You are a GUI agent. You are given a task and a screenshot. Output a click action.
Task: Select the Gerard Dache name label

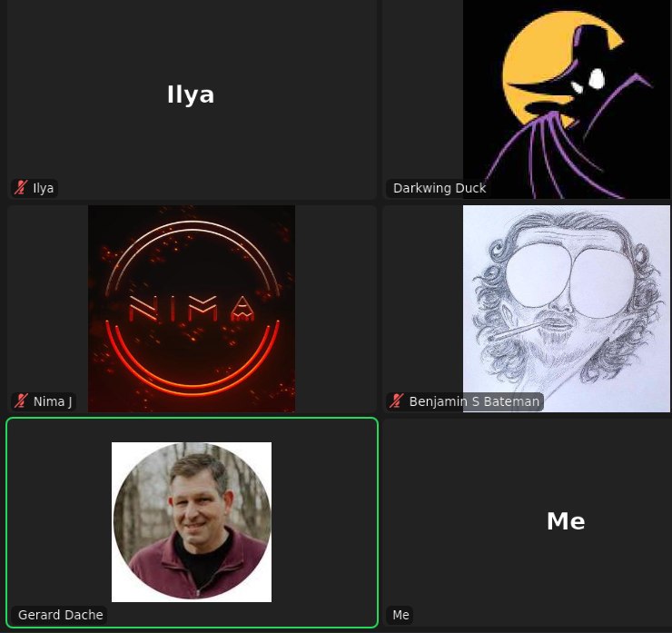pos(60,615)
